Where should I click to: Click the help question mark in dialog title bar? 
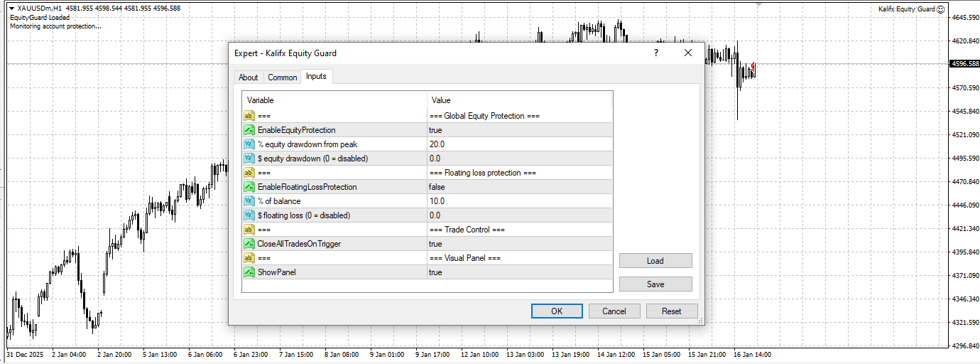[656, 53]
